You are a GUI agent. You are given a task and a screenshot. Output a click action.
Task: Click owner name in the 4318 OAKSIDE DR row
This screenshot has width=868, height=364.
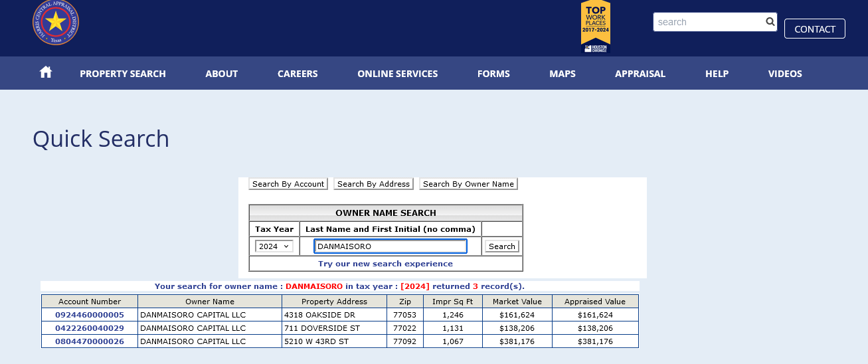(x=193, y=315)
